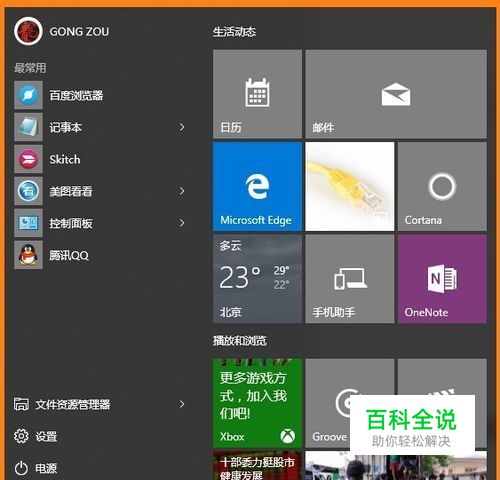Viewport: 500px width, 480px height.
Task: Open the 百度浏览器 app icon
Action: (28, 95)
